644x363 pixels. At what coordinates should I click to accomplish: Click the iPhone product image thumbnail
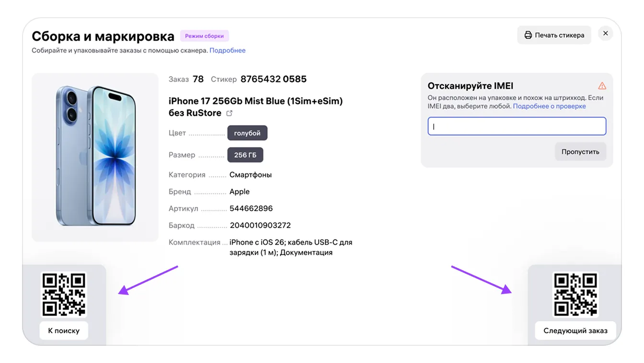coord(95,157)
